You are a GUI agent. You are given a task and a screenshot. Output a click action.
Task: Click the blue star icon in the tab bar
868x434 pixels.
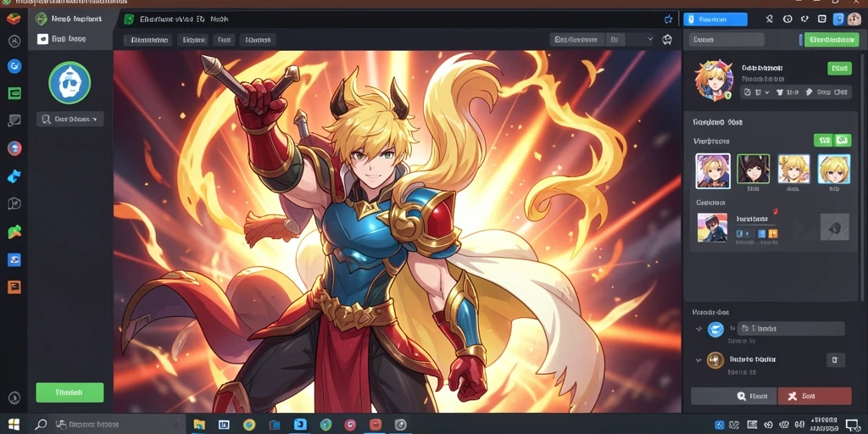pos(668,19)
